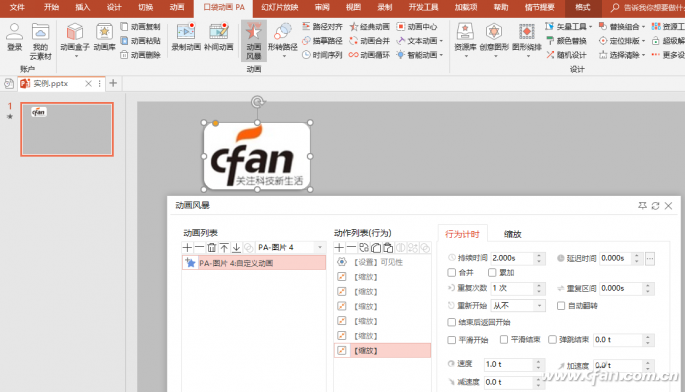
Task: Open the 文件 menu
Action: (x=17, y=7)
